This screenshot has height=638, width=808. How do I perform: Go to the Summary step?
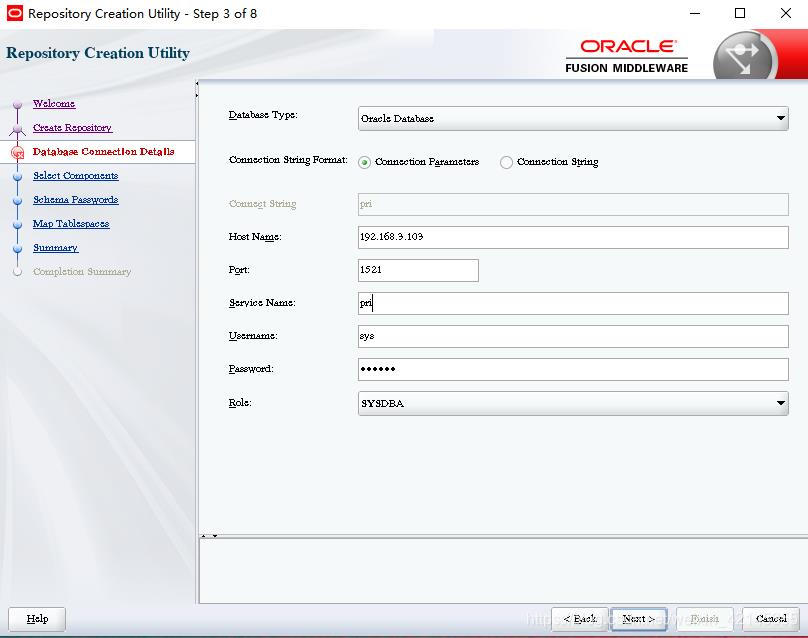[x=56, y=248]
